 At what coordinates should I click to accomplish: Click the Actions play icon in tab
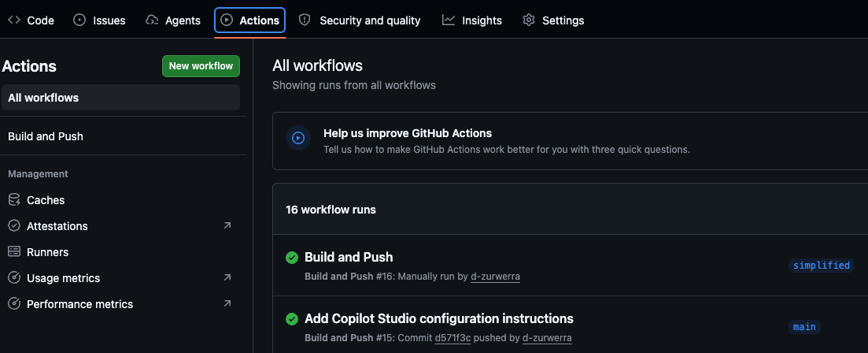(x=227, y=20)
